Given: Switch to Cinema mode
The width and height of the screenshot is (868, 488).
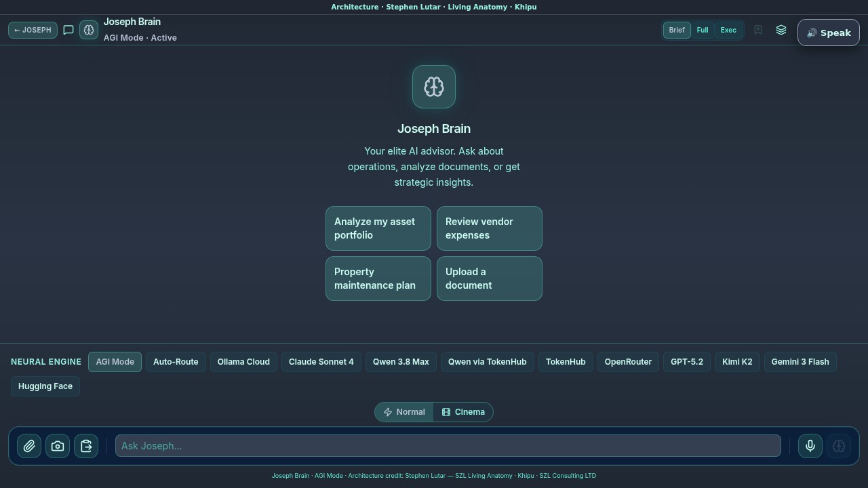Looking at the screenshot, I should click(463, 412).
